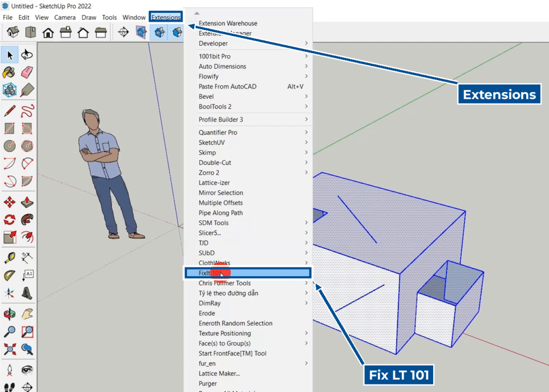The width and height of the screenshot is (549, 392).
Task: Select the Offset tool
Action: click(x=27, y=237)
